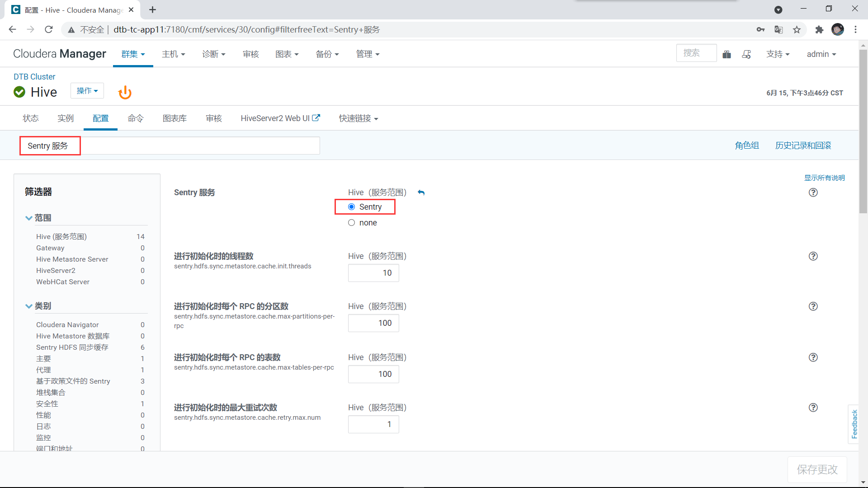Switch to the 配置 tab

point(100,118)
